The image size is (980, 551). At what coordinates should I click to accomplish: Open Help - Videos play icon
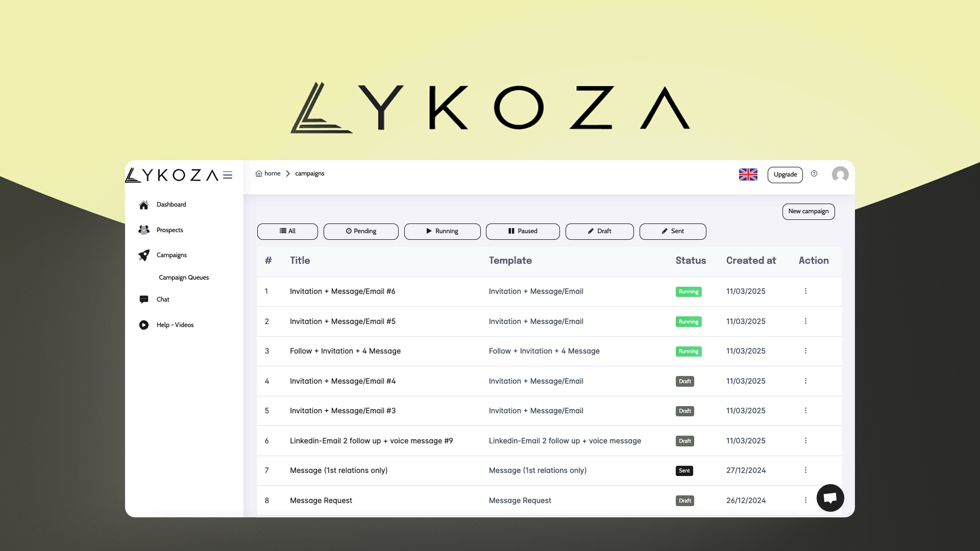tap(144, 325)
